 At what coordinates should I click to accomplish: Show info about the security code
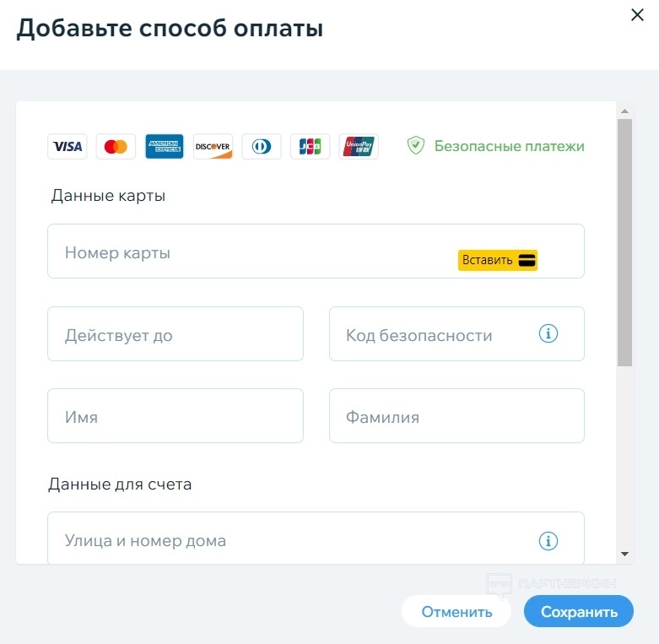click(x=548, y=334)
